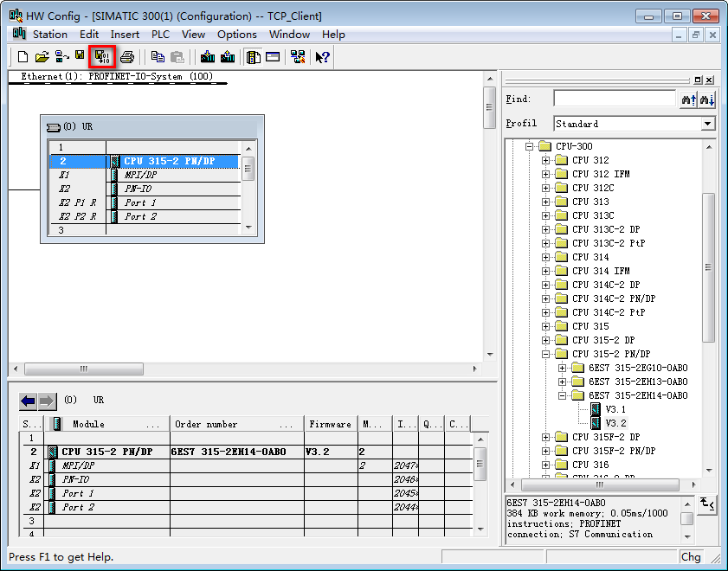This screenshot has height=571, width=728.
Task: Click the Print icon in toolbar
Action: pyautogui.click(x=127, y=57)
